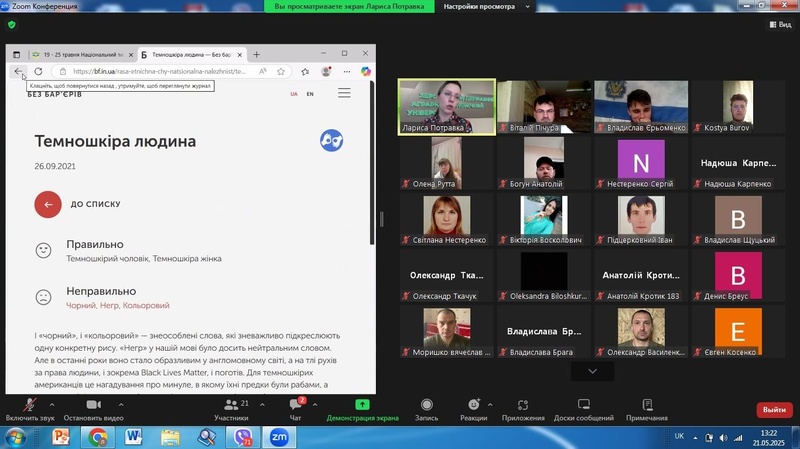Expand participants options arrow
The height and width of the screenshot is (449, 800).
tap(262, 405)
